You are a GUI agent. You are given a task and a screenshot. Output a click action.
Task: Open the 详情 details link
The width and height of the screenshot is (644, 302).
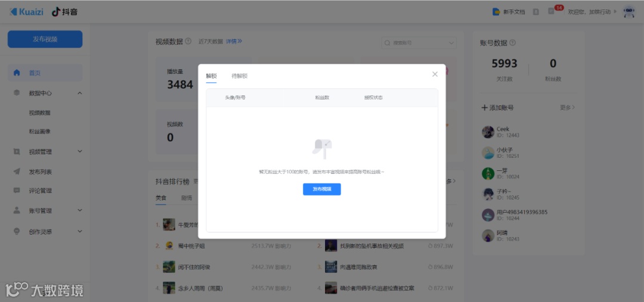tap(234, 41)
